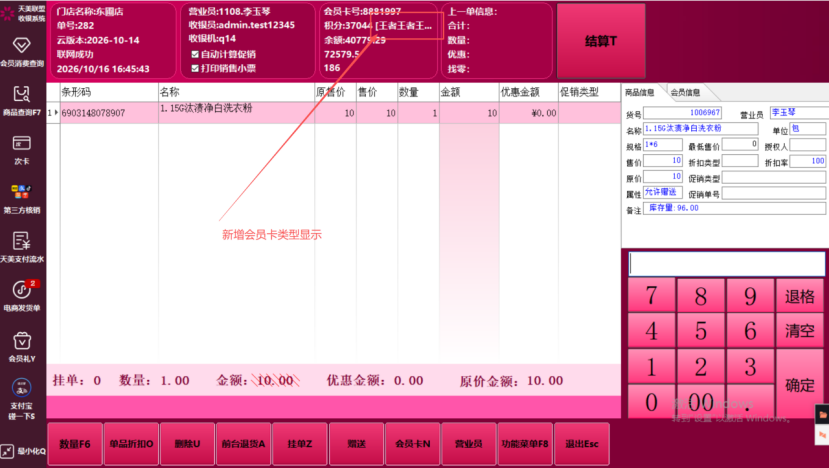Click keypad 确定 confirm key
The width and height of the screenshot is (829, 468).
(799, 384)
